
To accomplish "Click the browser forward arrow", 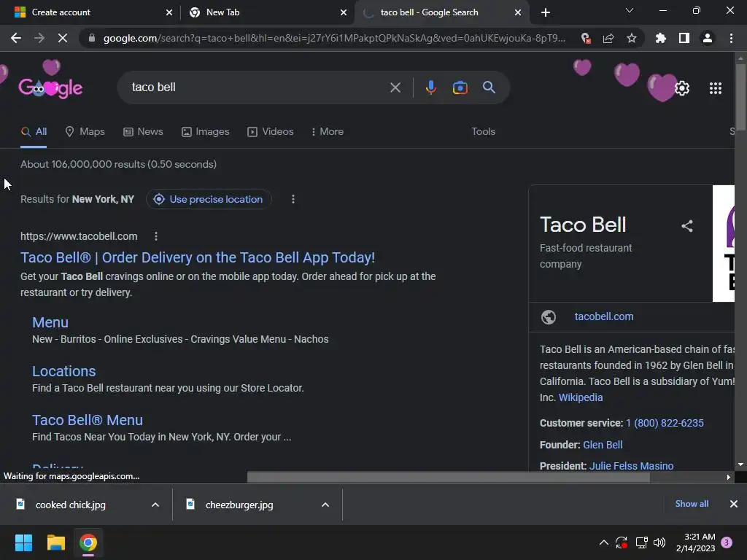I will tap(39, 38).
